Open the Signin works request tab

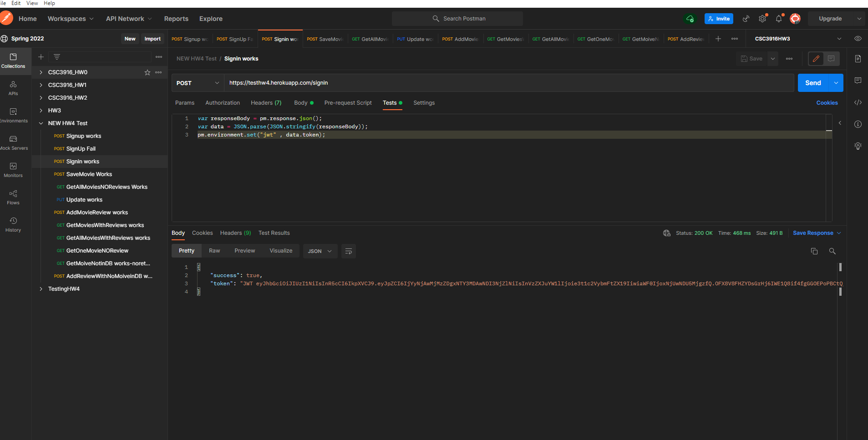[280, 39]
